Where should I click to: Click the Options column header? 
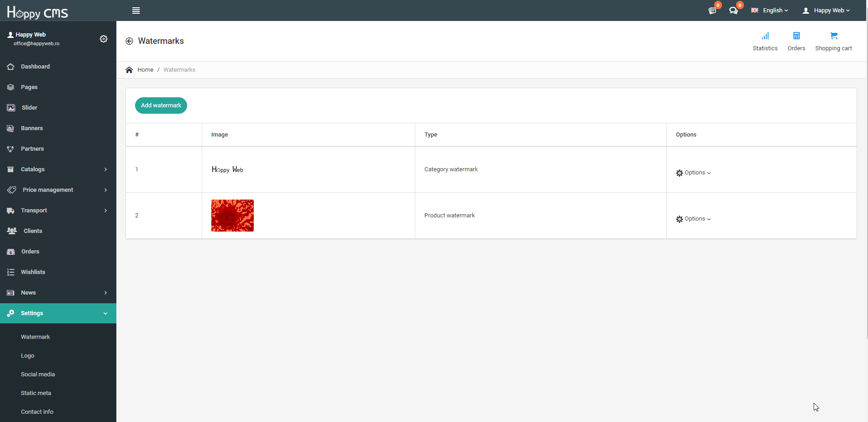coord(686,135)
